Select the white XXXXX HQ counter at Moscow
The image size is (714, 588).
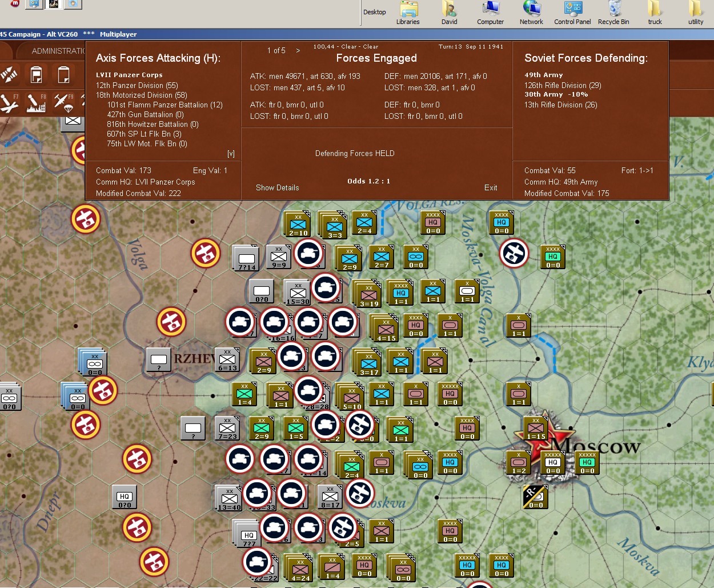[552, 462]
